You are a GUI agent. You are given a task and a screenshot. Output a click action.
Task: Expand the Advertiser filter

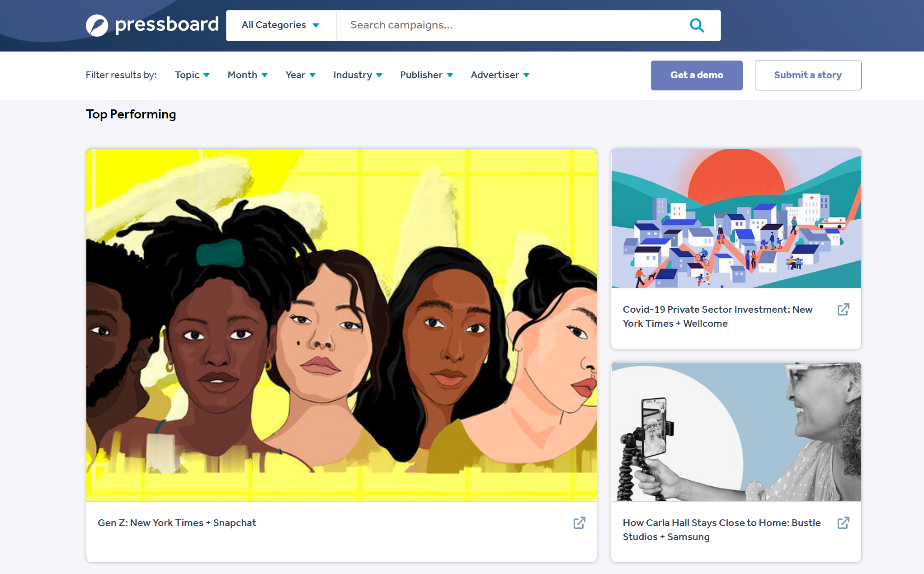[x=500, y=75]
